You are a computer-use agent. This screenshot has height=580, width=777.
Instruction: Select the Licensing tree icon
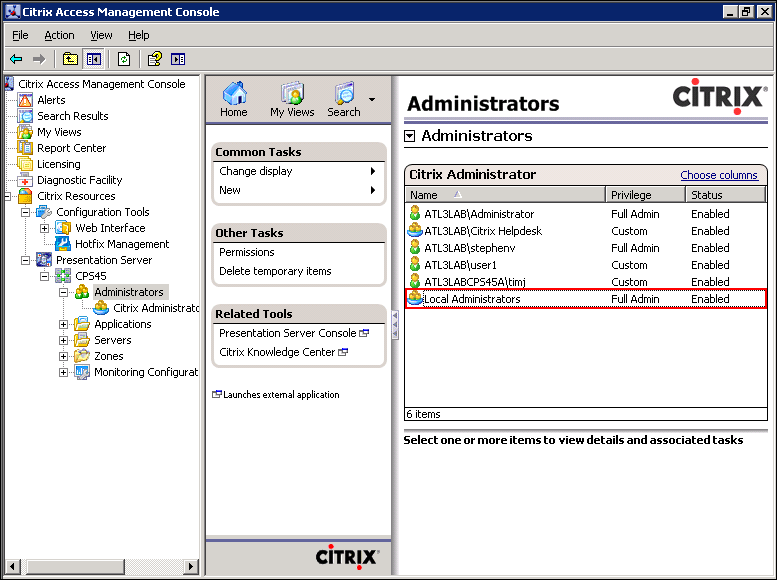(25, 164)
